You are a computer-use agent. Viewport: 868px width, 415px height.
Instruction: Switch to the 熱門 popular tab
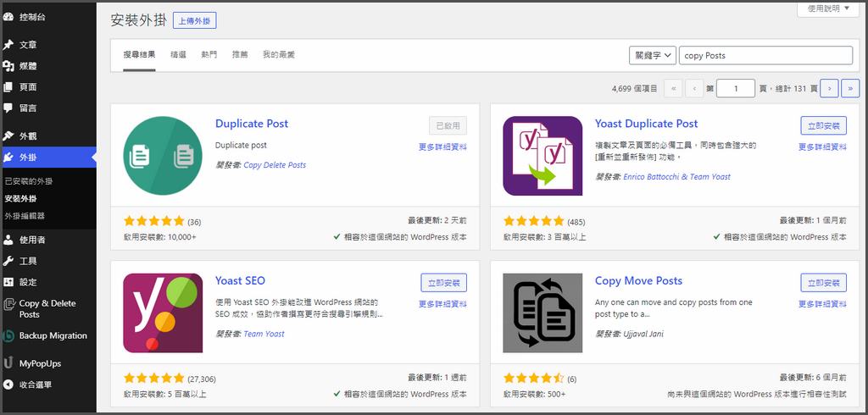[209, 55]
